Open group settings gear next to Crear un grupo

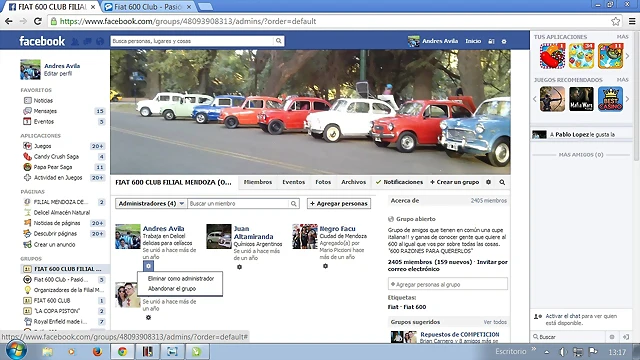(489, 182)
